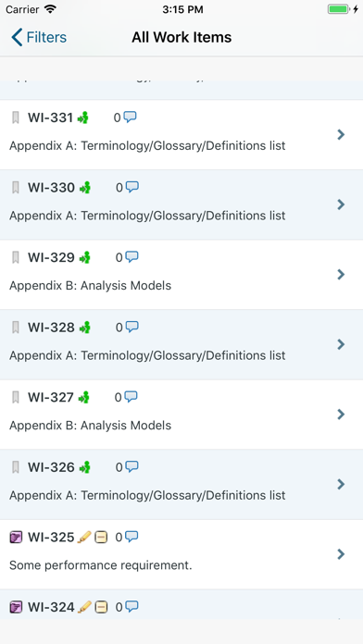Tap the battery indicator in status bar
Screen dimensions: 363x644
[339, 9]
